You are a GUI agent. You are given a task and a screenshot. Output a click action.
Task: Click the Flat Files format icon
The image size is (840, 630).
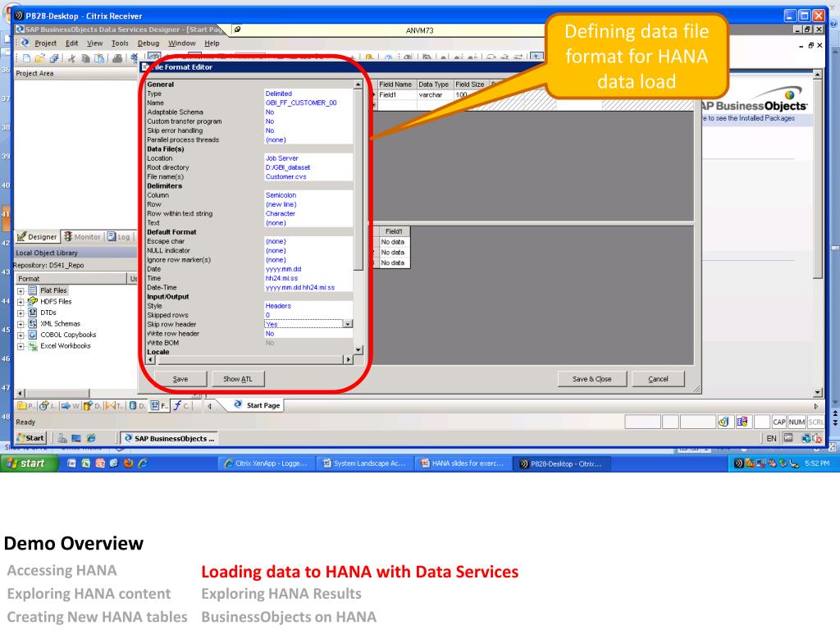click(33, 290)
